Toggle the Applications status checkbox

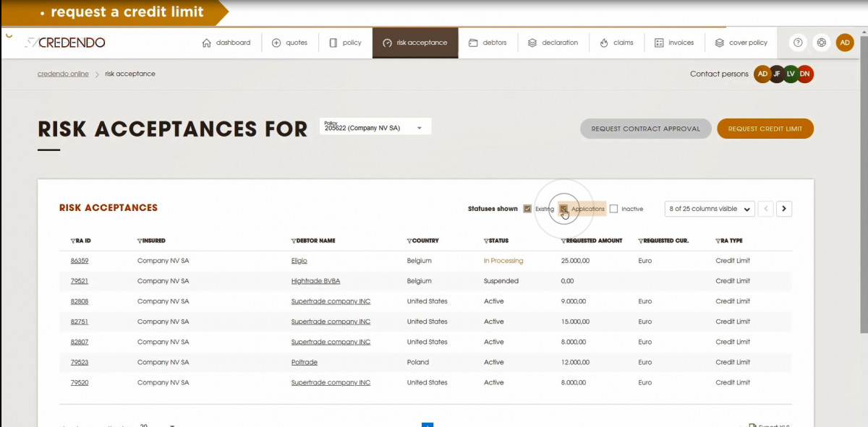(x=563, y=209)
